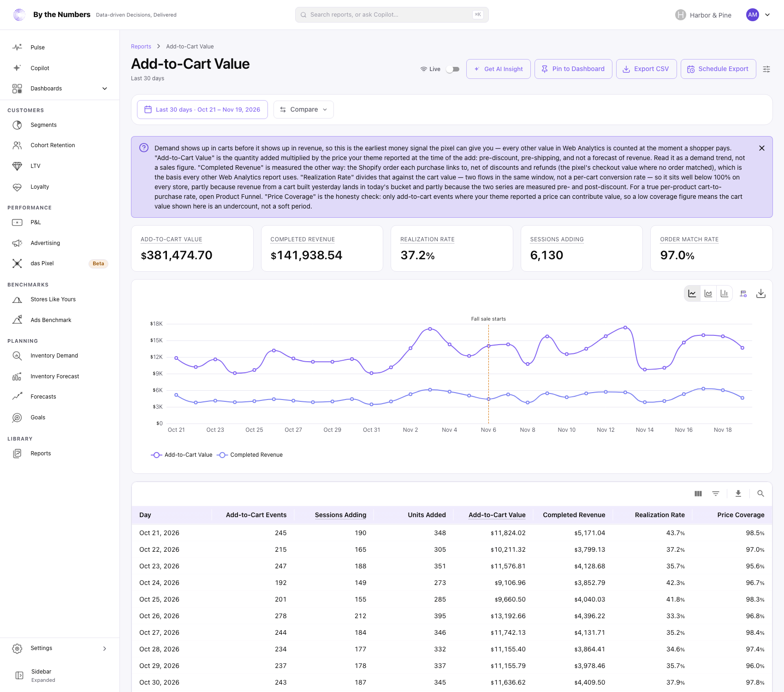Click Export CSV button
The height and width of the screenshot is (692, 784).
[646, 69]
